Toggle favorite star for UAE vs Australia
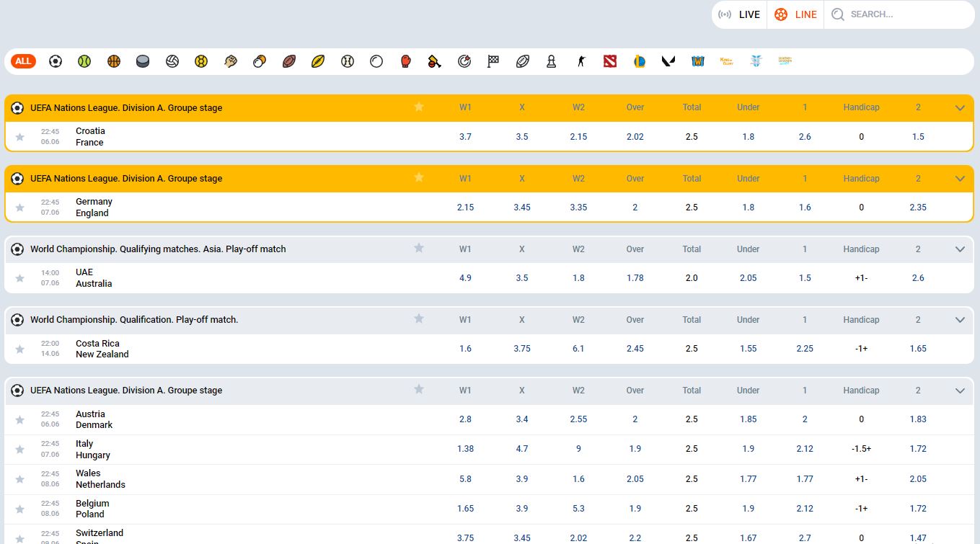This screenshot has height=544, width=980. coord(19,278)
